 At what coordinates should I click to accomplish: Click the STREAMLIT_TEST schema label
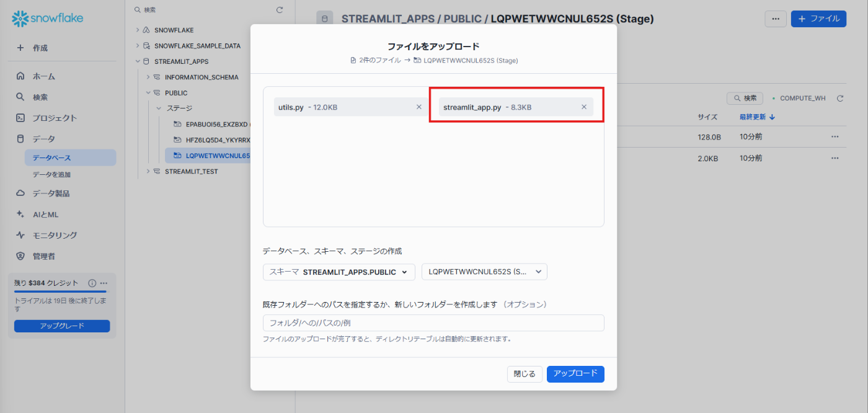pyautogui.click(x=192, y=171)
